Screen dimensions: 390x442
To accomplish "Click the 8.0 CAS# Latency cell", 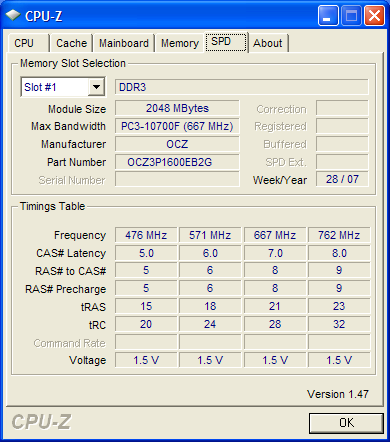I will click(339, 253).
